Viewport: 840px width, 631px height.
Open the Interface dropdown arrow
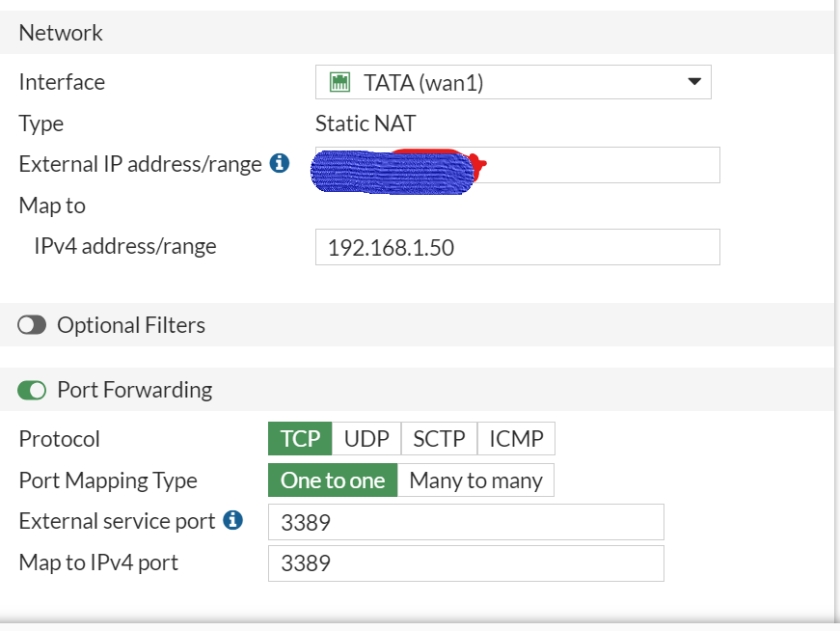(693, 82)
